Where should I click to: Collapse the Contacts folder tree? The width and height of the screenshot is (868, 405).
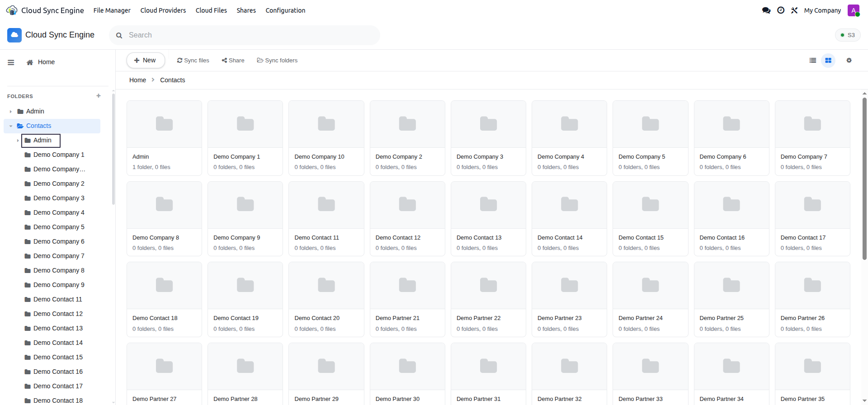(x=11, y=126)
